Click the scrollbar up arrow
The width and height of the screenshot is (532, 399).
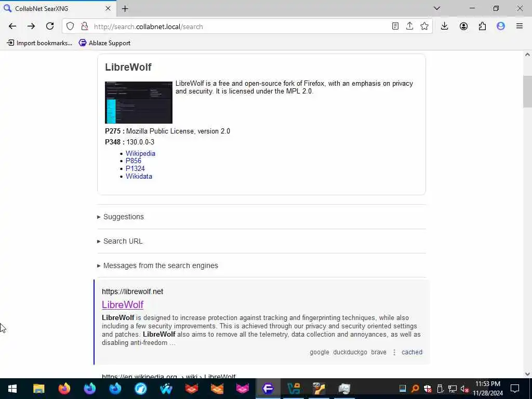(x=527, y=55)
